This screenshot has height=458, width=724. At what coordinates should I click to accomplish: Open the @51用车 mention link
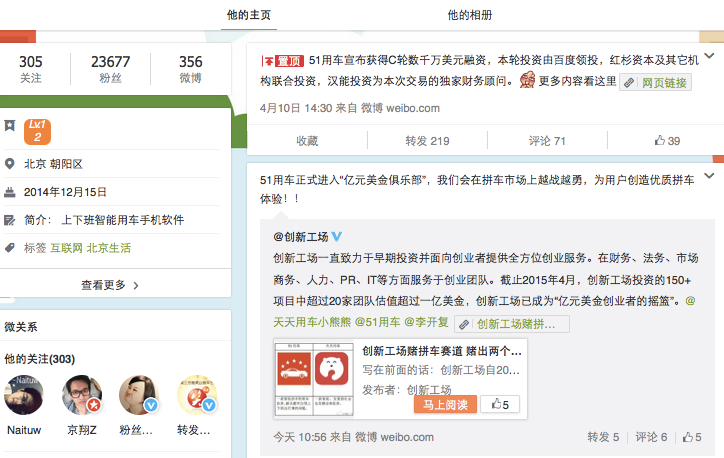click(x=377, y=322)
